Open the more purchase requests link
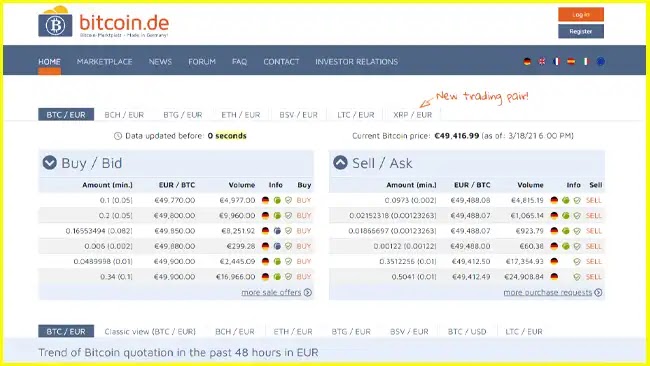 548,293
